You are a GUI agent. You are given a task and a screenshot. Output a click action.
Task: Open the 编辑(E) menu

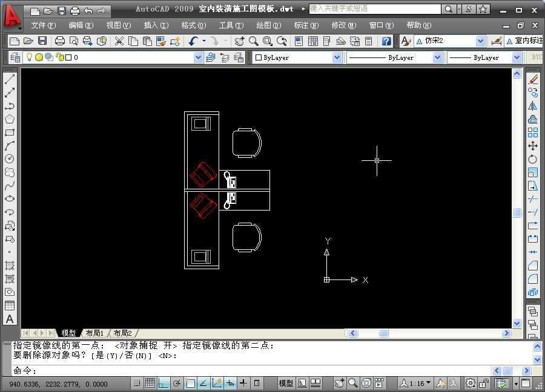(x=81, y=25)
